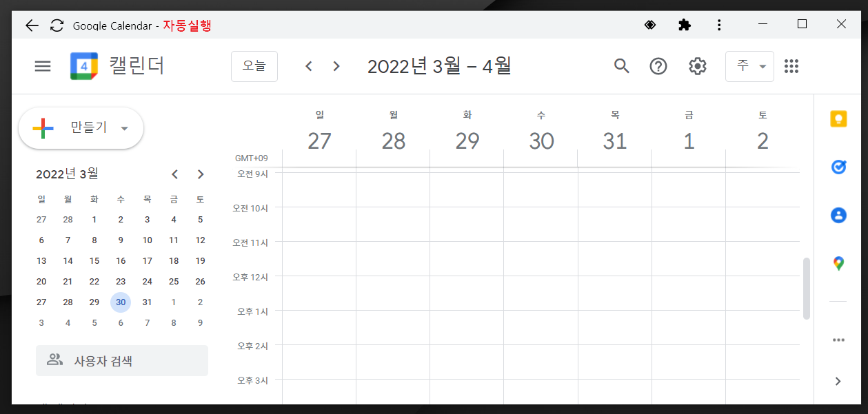Image resolution: width=868 pixels, height=414 pixels.
Task: Open the side panel overflow menu
Action: (x=838, y=340)
